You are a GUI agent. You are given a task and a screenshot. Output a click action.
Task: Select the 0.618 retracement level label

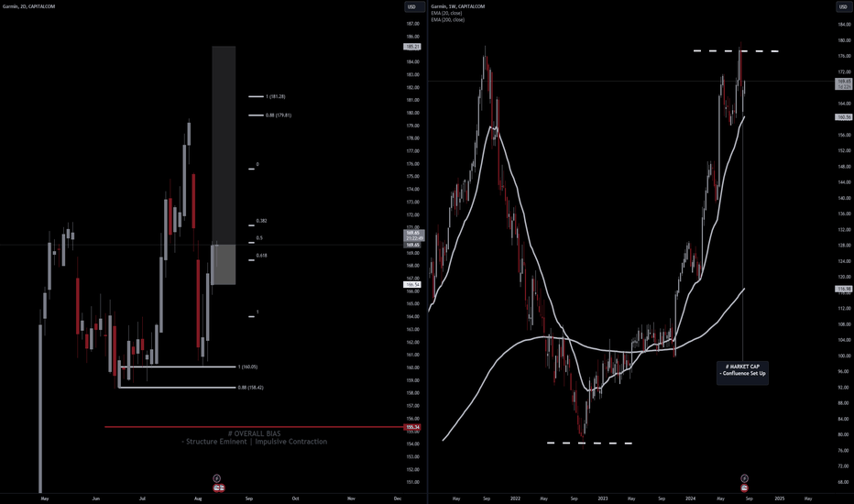click(261, 256)
